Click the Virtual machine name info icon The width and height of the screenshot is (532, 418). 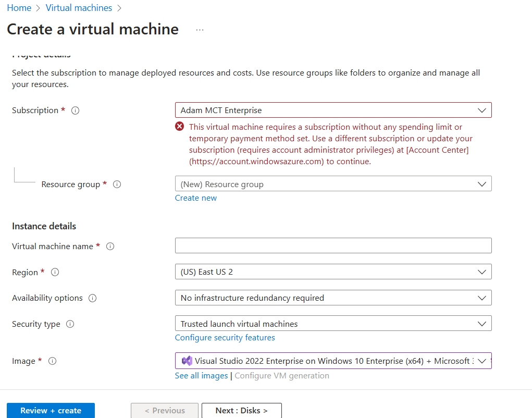[110, 247]
